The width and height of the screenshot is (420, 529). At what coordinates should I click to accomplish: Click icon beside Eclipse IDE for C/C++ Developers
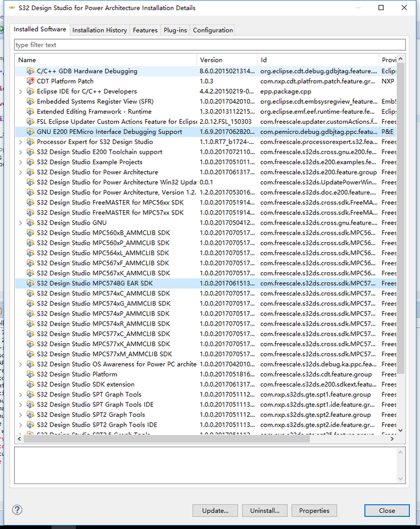tap(30, 92)
